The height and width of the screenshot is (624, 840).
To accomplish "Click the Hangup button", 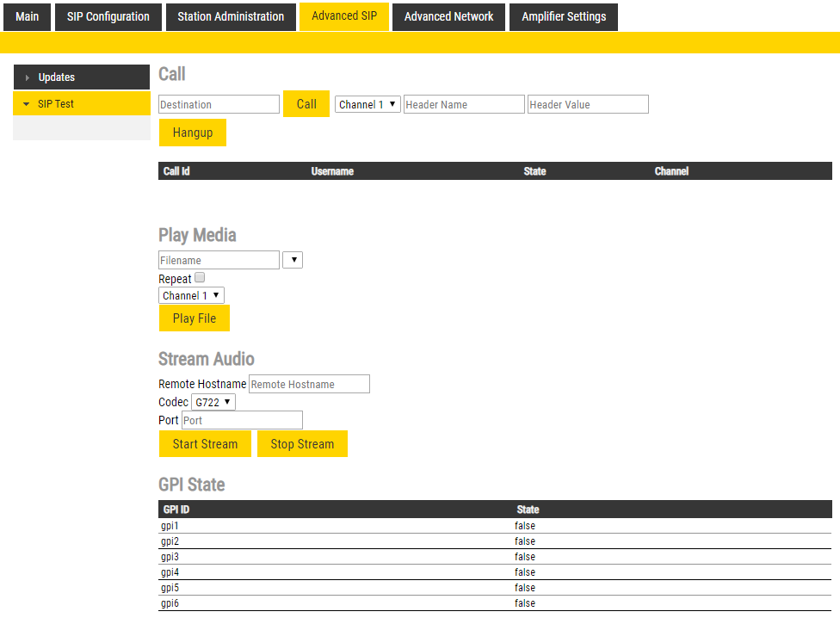I will point(193,133).
